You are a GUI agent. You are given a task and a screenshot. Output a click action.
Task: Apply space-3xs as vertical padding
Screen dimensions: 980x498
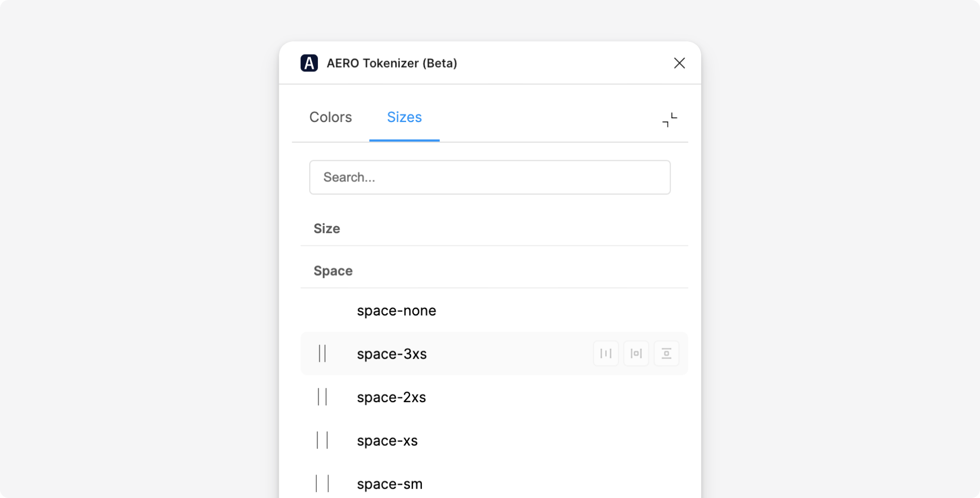click(x=666, y=354)
